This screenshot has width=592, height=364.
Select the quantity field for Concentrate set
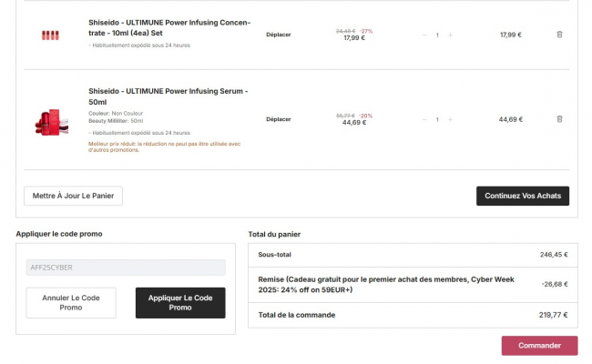coord(437,35)
